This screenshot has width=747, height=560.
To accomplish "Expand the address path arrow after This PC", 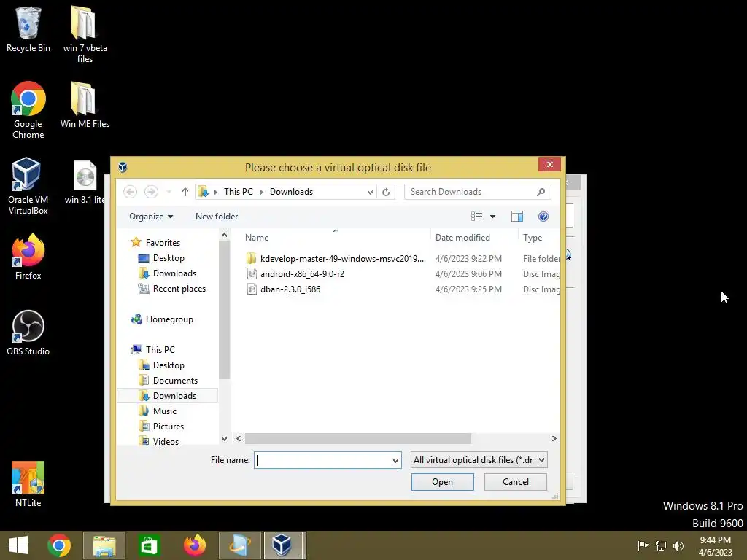I will coord(262,192).
